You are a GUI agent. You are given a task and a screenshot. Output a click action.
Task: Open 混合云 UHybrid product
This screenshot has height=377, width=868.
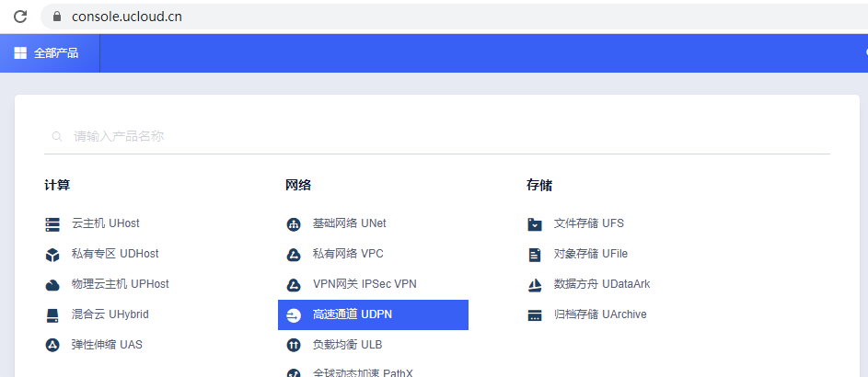[x=110, y=314]
